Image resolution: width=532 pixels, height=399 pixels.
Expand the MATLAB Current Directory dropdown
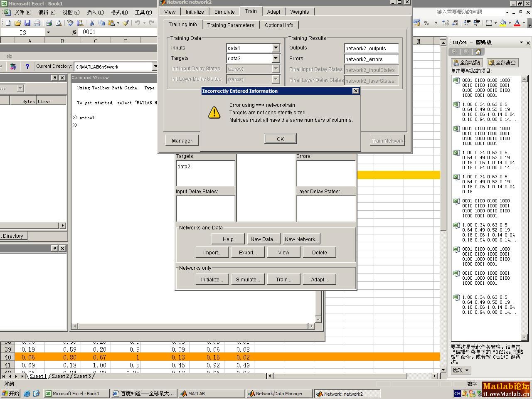tap(155, 66)
